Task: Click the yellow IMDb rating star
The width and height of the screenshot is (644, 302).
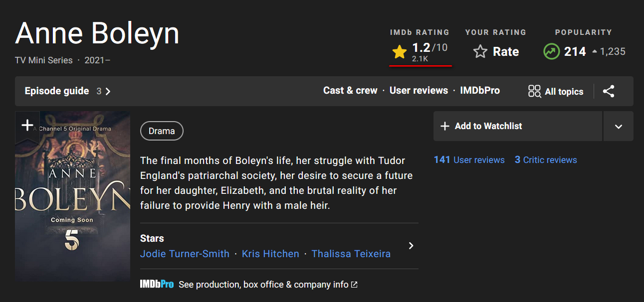Action: pyautogui.click(x=399, y=51)
